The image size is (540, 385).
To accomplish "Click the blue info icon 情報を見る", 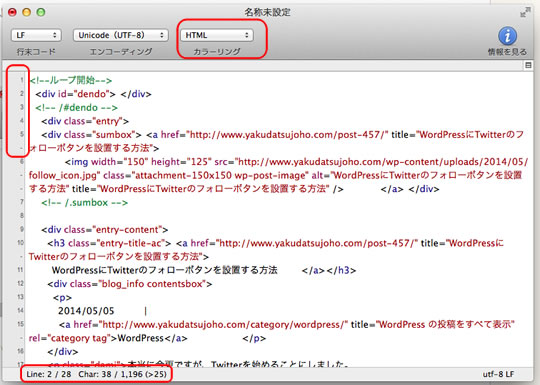I will (507, 36).
